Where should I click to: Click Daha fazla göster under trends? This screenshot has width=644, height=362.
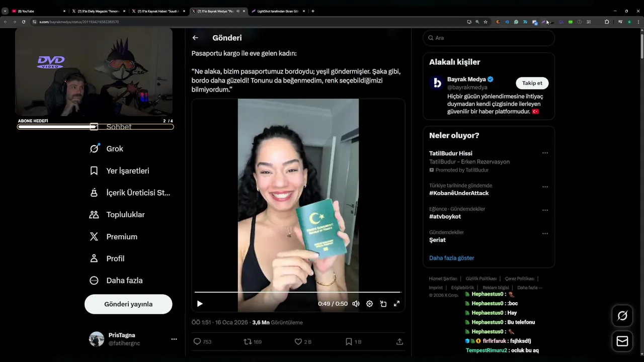pyautogui.click(x=451, y=258)
